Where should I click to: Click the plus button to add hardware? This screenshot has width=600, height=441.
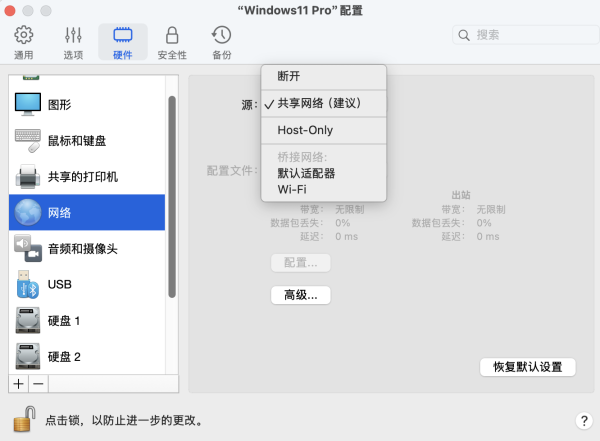pos(18,384)
